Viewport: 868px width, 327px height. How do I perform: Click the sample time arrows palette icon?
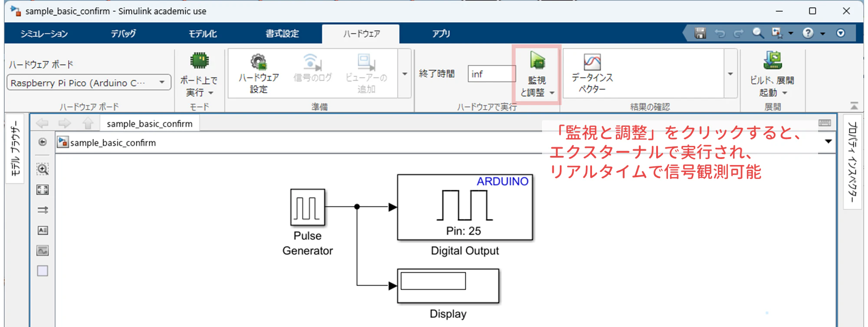coord(43,210)
